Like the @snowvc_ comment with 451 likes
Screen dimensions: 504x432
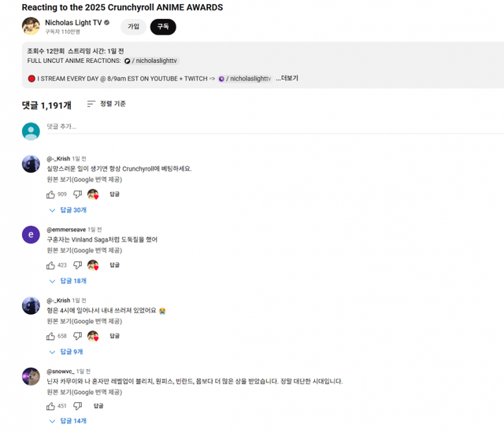[50, 406]
